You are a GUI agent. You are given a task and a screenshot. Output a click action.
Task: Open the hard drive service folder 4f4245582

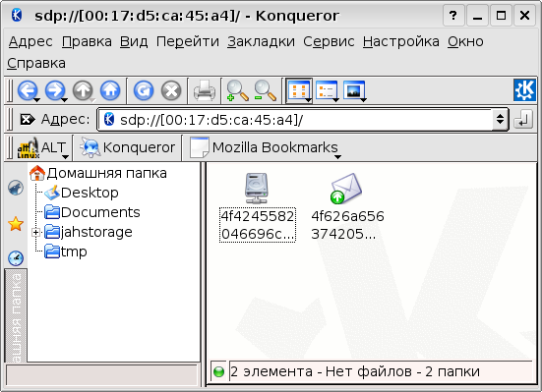pyautogui.click(x=257, y=207)
